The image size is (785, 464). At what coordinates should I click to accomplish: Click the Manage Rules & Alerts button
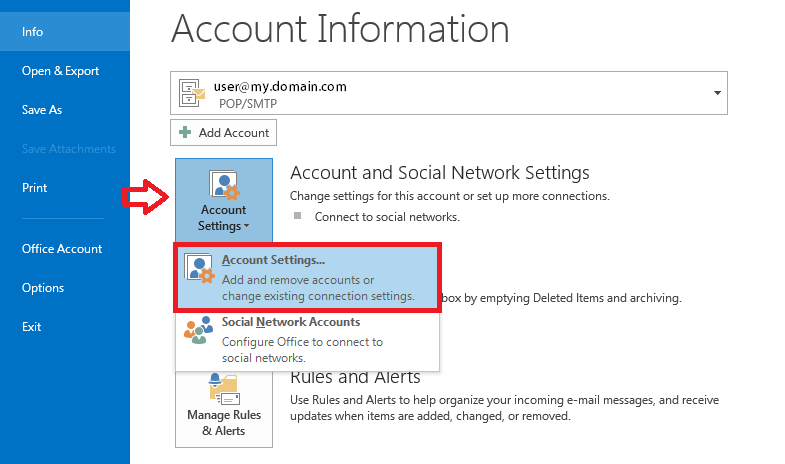[224, 409]
